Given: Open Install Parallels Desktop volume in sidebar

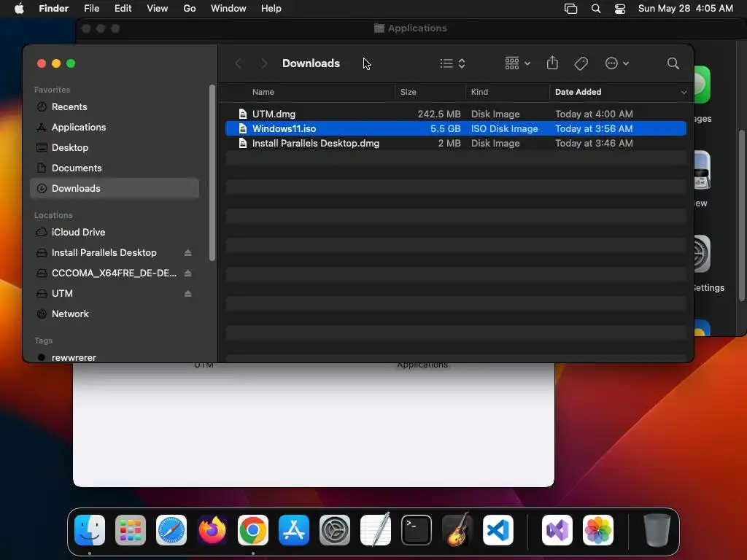Looking at the screenshot, I should pos(104,252).
